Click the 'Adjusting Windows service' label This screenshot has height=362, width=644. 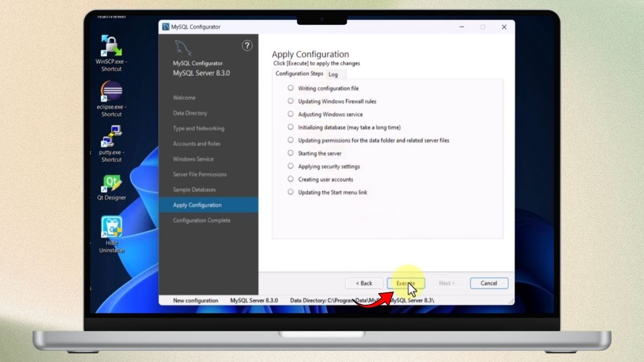pos(331,114)
